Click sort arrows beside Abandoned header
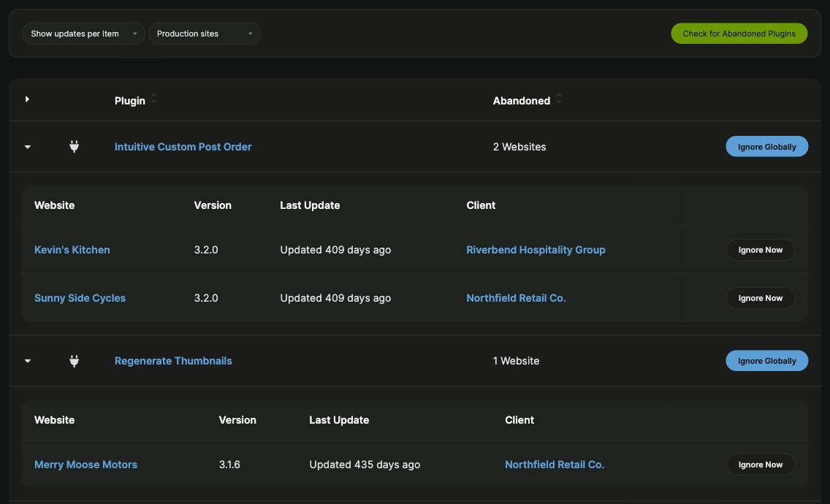The height and width of the screenshot is (504, 830). [559, 99]
